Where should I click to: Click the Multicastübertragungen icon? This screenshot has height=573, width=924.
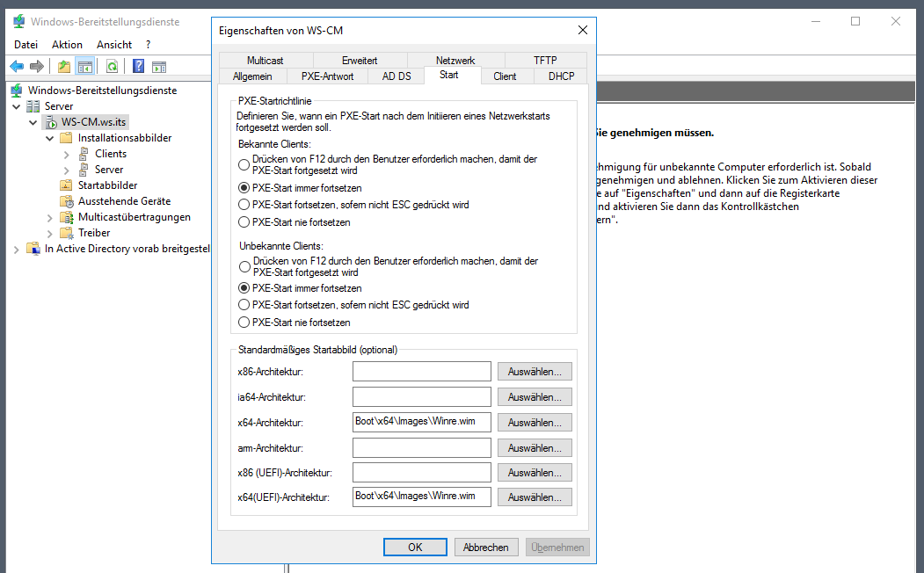67,217
